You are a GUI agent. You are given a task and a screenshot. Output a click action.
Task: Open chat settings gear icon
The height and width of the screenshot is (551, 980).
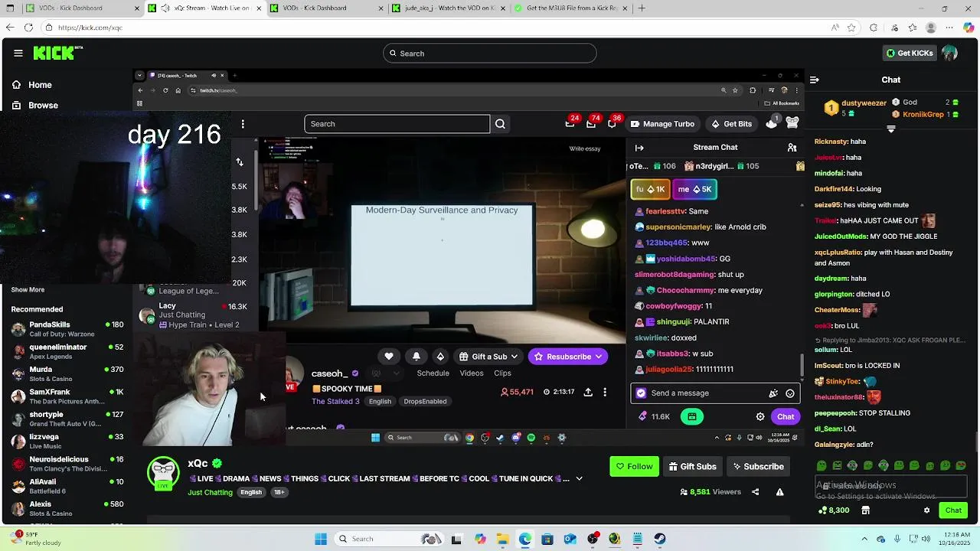(926, 510)
